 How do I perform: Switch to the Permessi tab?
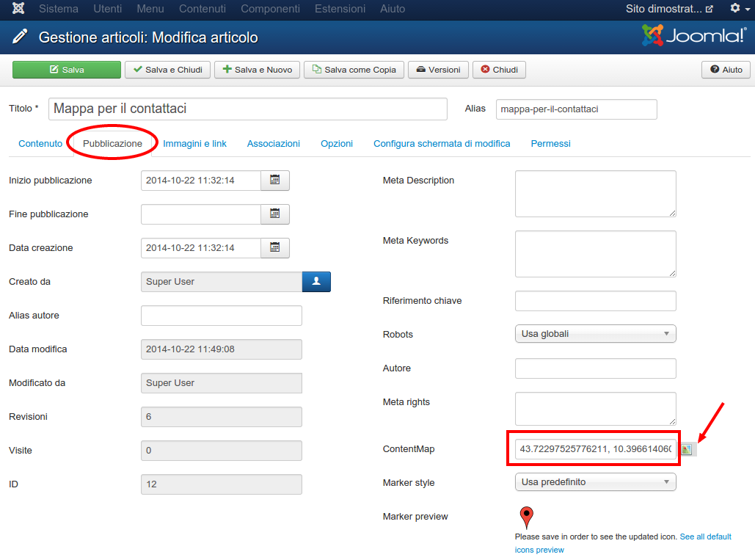tap(550, 144)
